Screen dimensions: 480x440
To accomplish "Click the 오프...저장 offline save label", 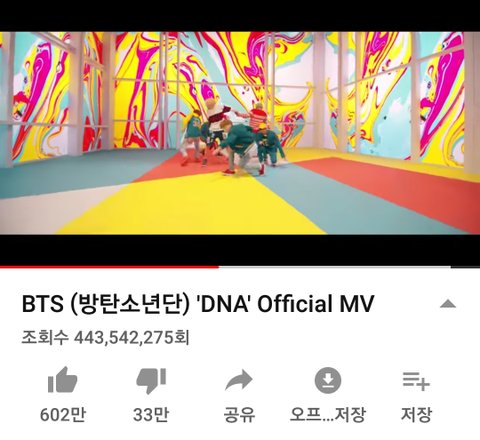I will [328, 415].
